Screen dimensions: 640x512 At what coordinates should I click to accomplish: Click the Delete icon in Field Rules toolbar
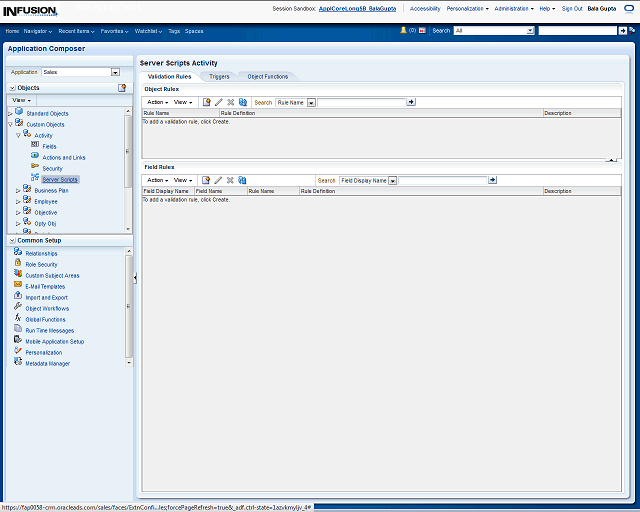click(x=230, y=180)
